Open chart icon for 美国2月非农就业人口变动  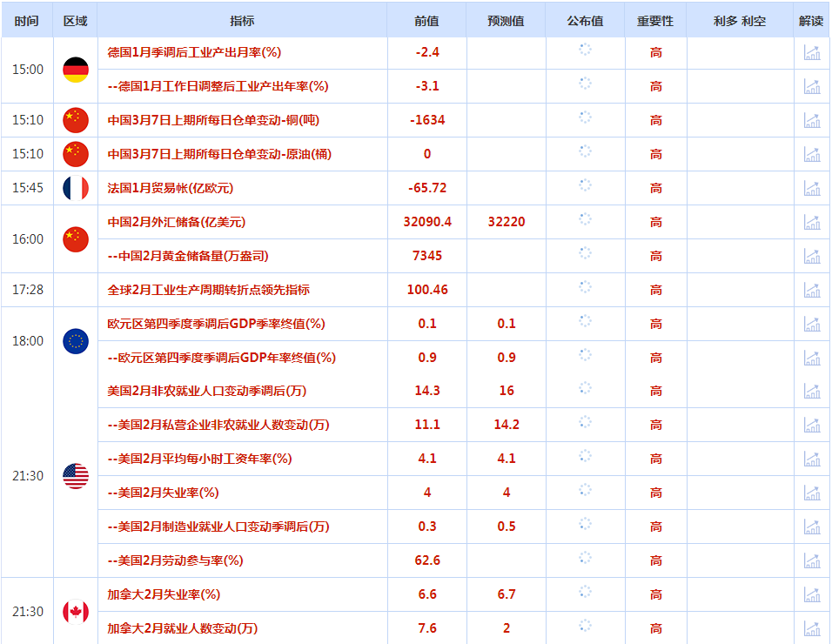(812, 391)
